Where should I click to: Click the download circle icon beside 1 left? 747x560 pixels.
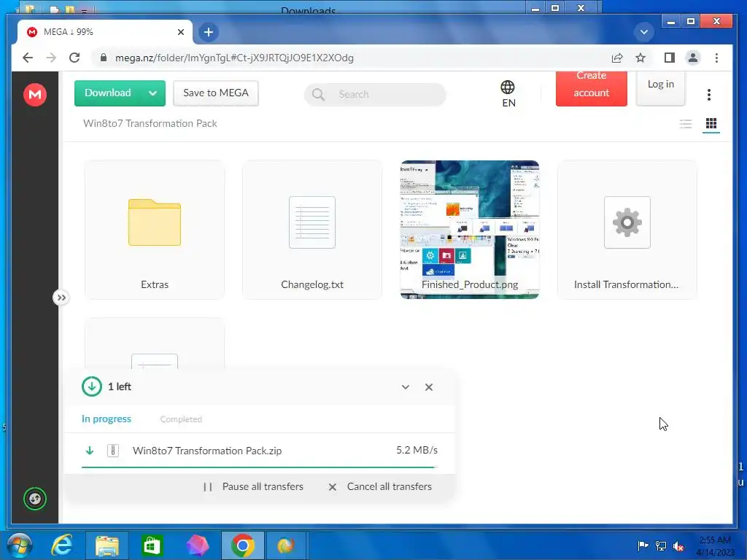(91, 386)
